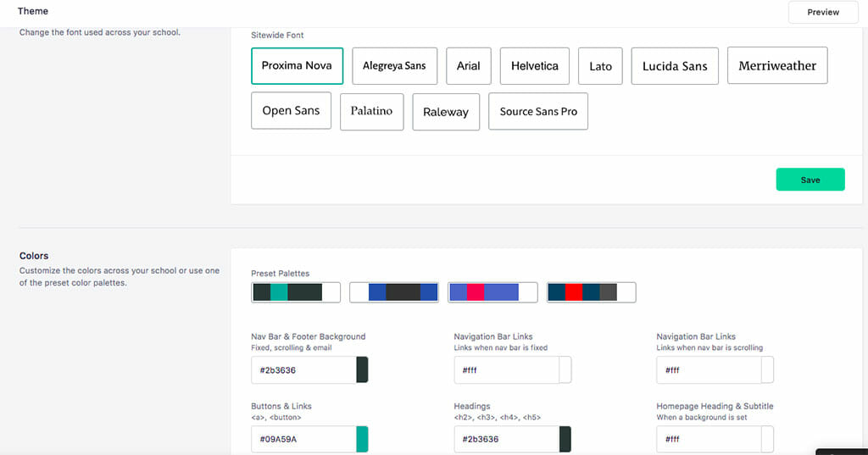This screenshot has width=868, height=455.
Task: Open scrolling Navigation Bar Links color swatch
Action: pyautogui.click(x=768, y=369)
